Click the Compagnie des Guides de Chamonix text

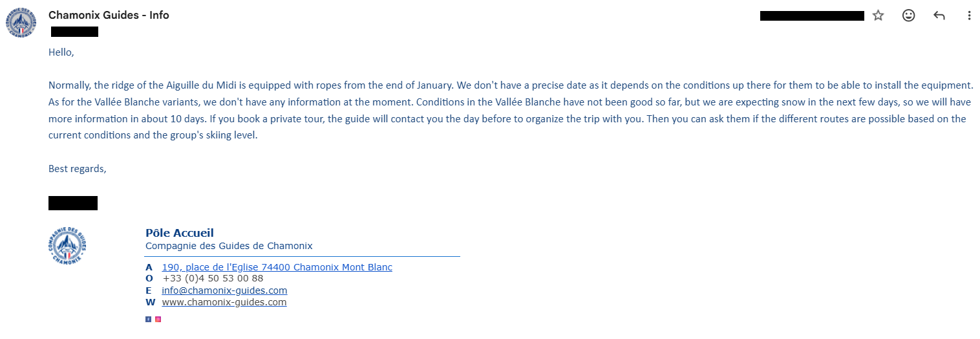click(x=229, y=246)
